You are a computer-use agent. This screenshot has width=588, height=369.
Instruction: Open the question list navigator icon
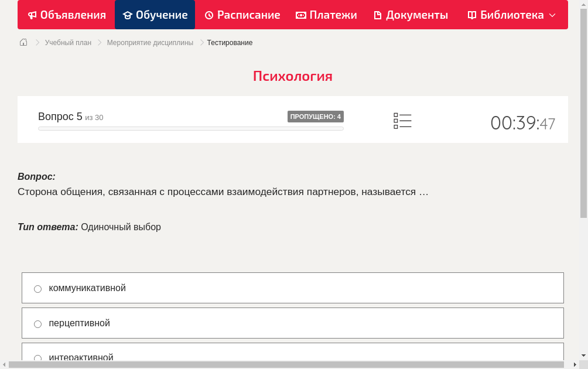pyautogui.click(x=402, y=121)
